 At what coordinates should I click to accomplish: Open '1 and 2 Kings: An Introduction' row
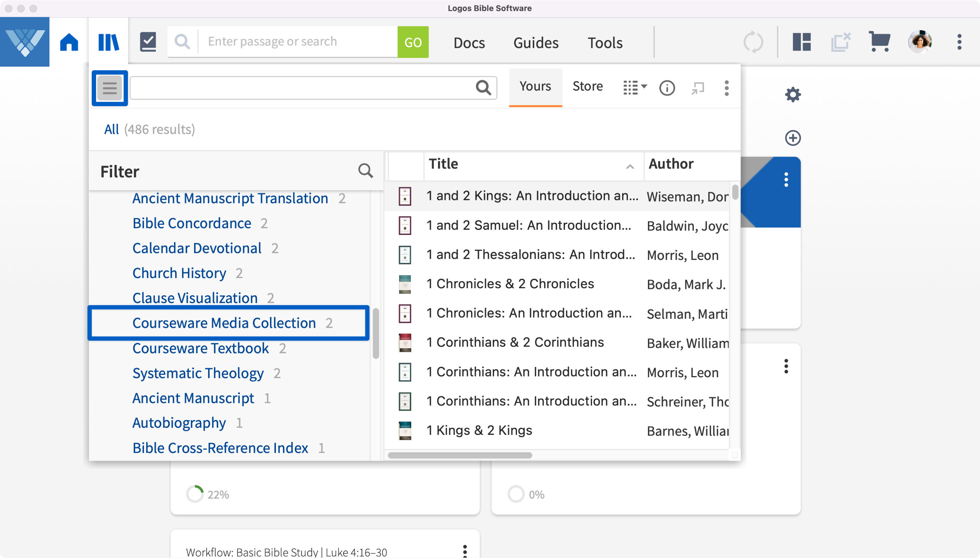coord(557,196)
